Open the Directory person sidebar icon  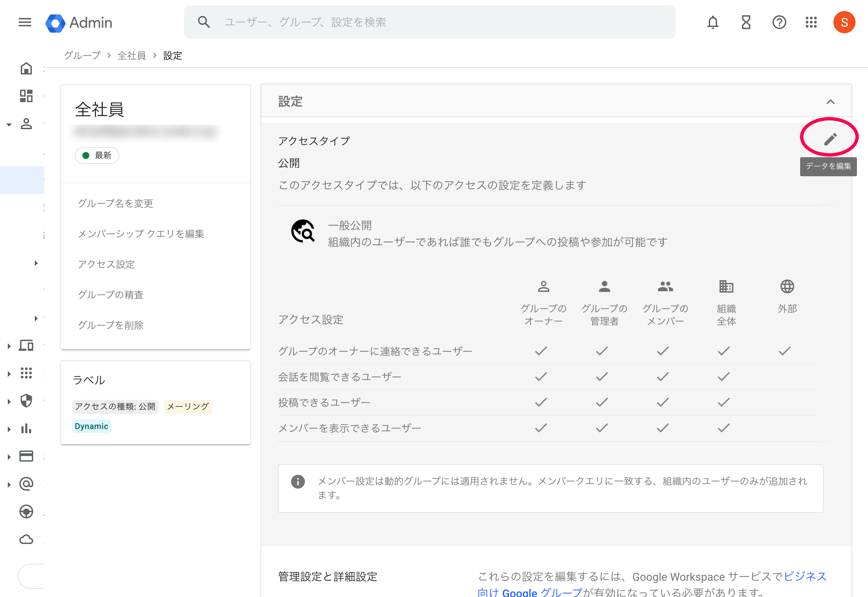[x=26, y=124]
